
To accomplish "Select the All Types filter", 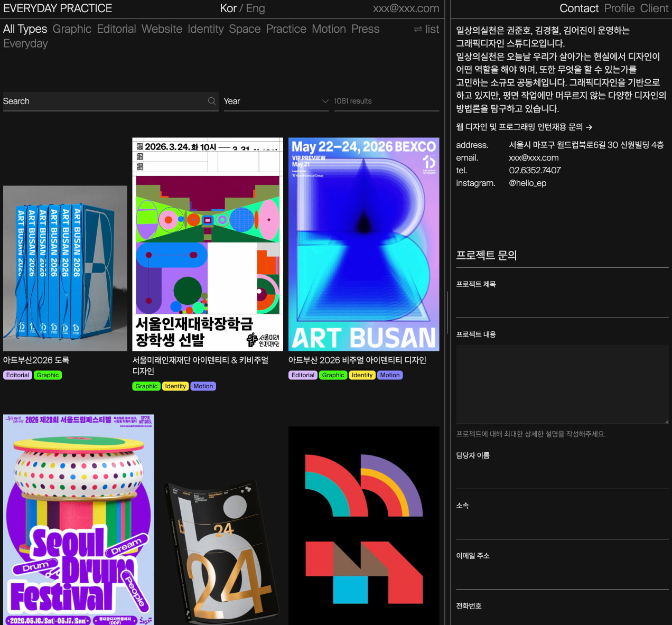I will pos(25,29).
